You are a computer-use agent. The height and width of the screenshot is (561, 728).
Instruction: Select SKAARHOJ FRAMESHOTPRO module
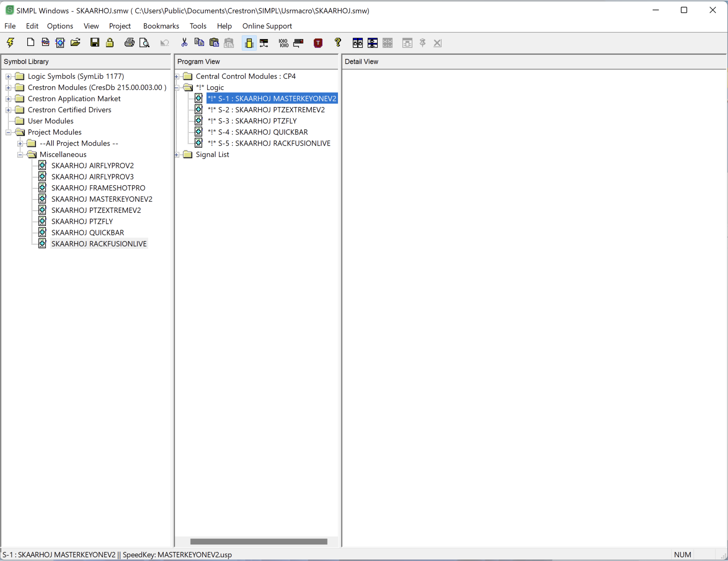tap(98, 188)
